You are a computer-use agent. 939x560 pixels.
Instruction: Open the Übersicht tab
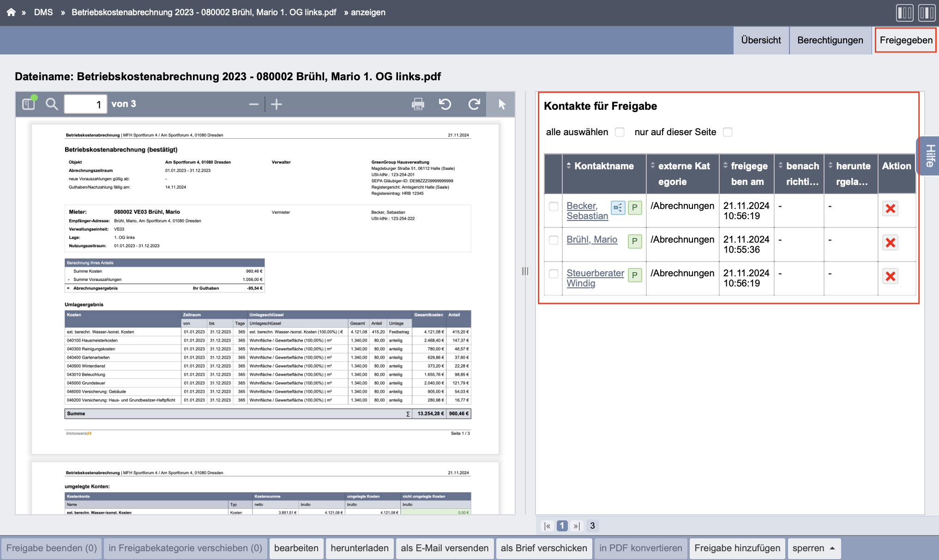coord(761,41)
